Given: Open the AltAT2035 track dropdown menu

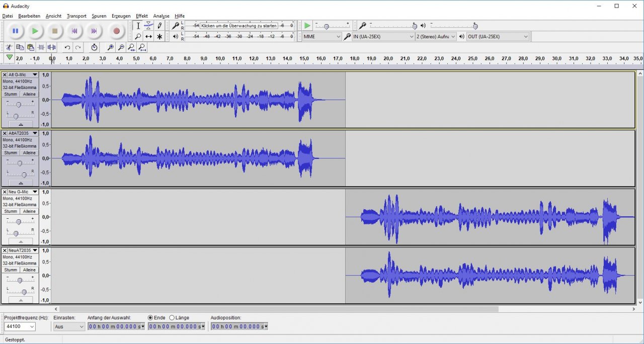Looking at the screenshot, I should (35, 133).
